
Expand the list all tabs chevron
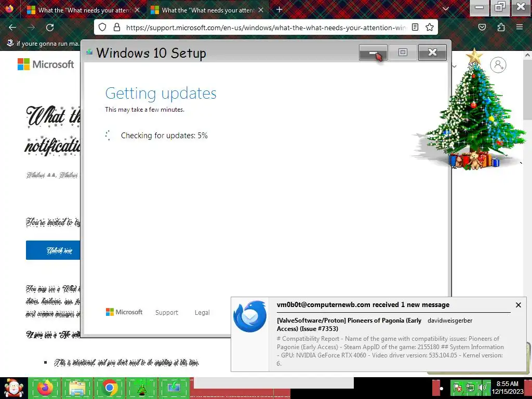tap(445, 9)
